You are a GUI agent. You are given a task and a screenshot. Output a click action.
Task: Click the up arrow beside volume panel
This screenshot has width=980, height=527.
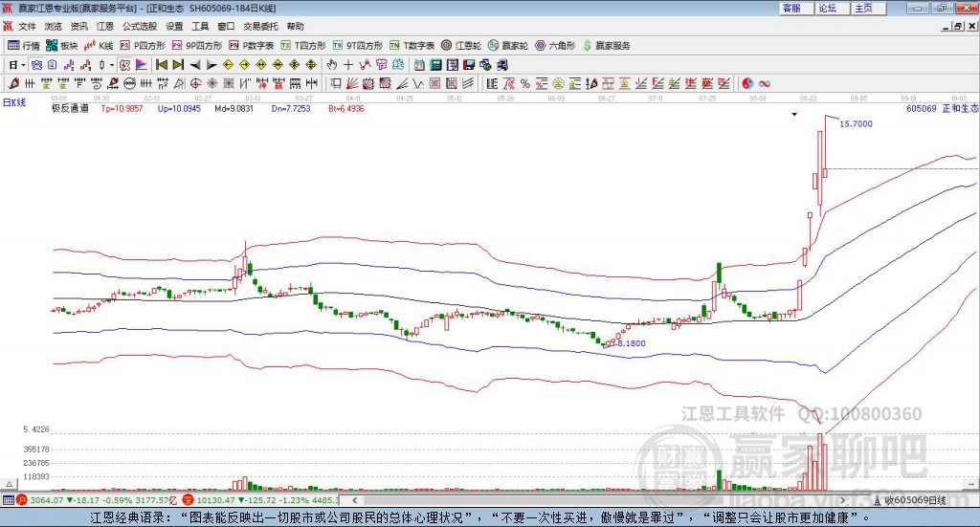tap(9, 484)
